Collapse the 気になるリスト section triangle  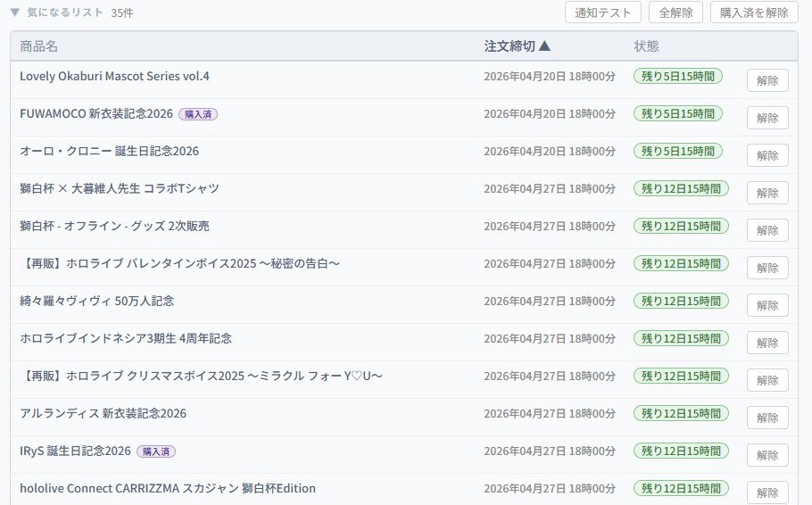click(x=15, y=12)
